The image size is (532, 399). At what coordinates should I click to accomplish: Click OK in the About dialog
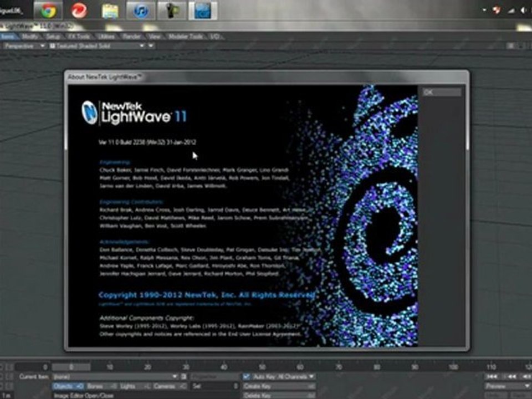[442, 93]
